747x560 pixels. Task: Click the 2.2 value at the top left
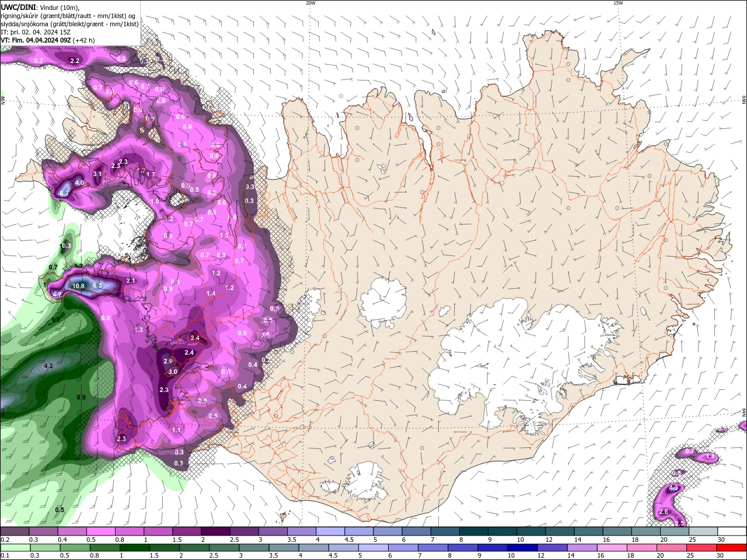coord(75,61)
